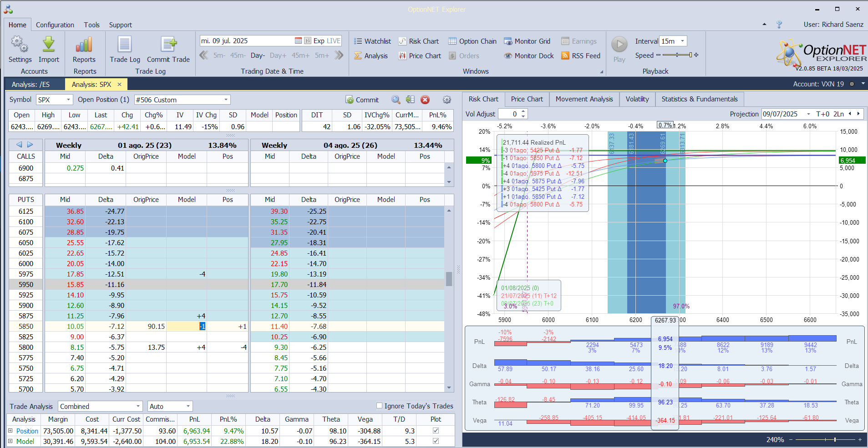Jump back with the double left chevron
This screenshot has height=448, width=868.
(x=204, y=55)
